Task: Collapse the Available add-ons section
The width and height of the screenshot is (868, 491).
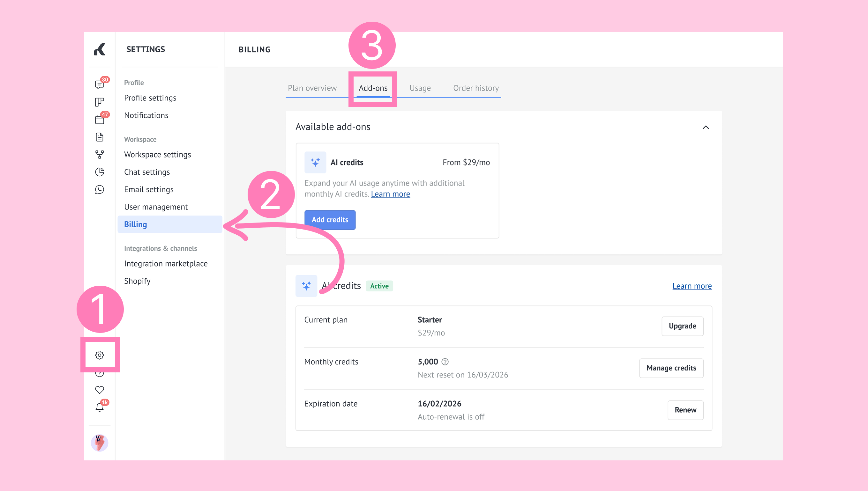Action: [x=706, y=127]
